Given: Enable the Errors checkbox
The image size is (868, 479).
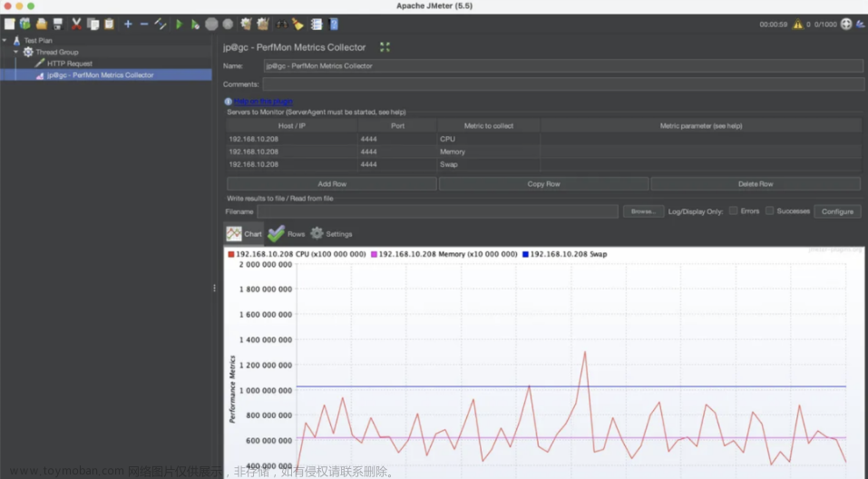Looking at the screenshot, I should point(733,211).
